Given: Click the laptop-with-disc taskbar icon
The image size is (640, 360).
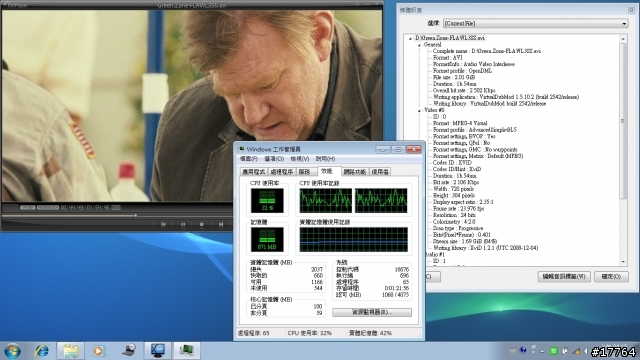Looking at the screenshot, I should [129, 350].
